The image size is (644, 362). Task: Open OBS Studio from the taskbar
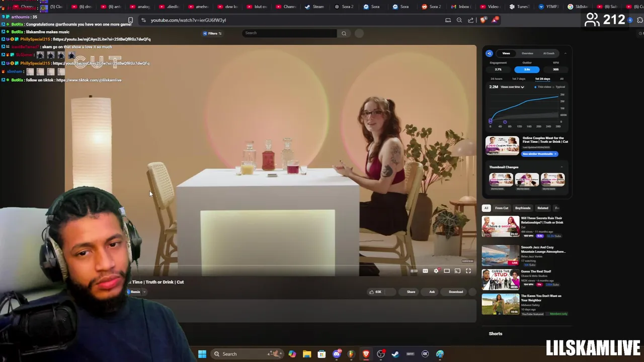pyautogui.click(x=381, y=354)
